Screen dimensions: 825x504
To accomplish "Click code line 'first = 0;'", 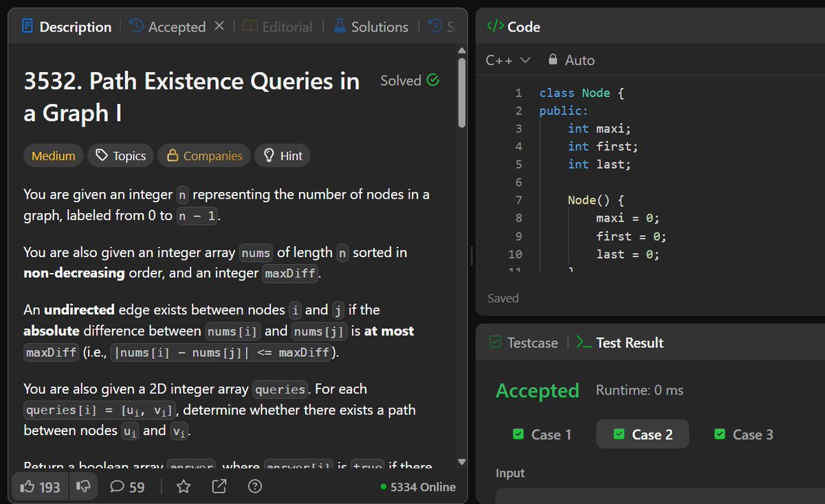I will [631, 236].
